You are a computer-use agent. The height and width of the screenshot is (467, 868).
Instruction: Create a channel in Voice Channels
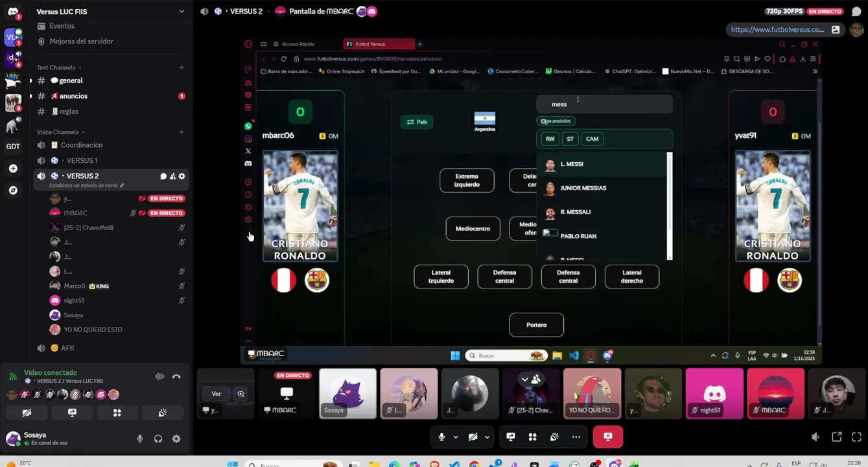[182, 132]
